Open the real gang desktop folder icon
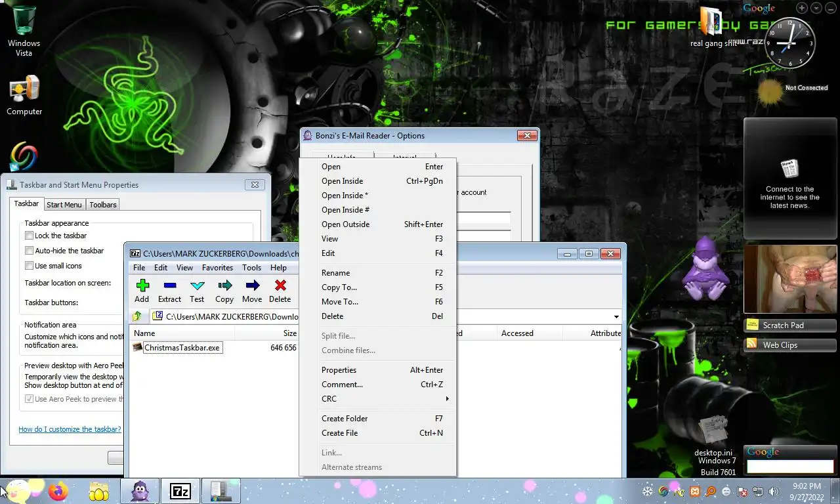Image resolution: width=840 pixels, height=504 pixels. (711, 26)
